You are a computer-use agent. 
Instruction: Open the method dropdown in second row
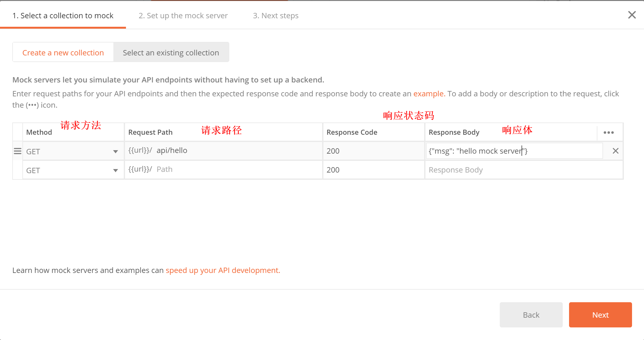coord(73,170)
